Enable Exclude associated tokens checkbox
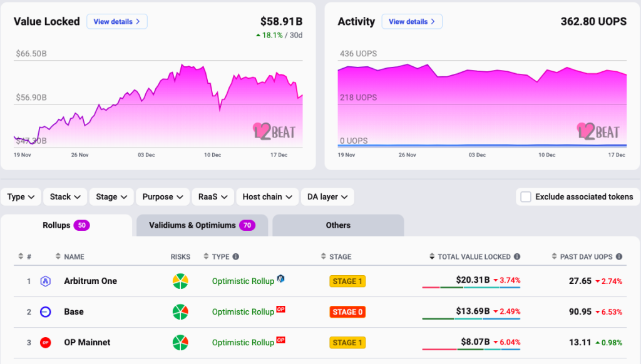Viewport: 641px width, 364px height. click(526, 197)
